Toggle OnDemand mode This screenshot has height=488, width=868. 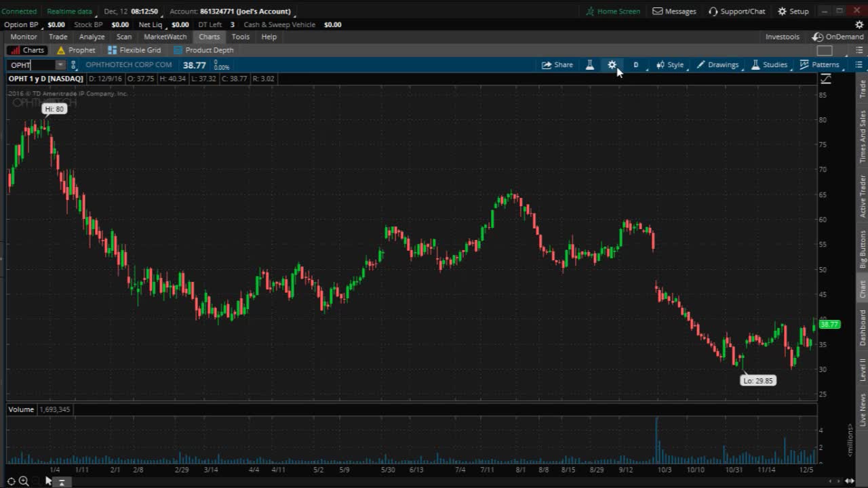[x=839, y=37]
